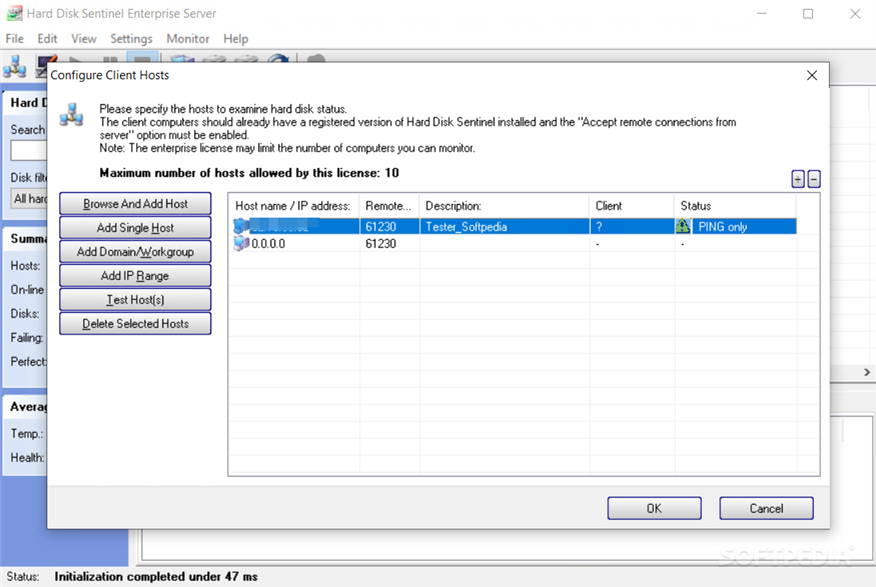
Task: Close the Configure Client Hosts dialog
Action: pos(812,75)
